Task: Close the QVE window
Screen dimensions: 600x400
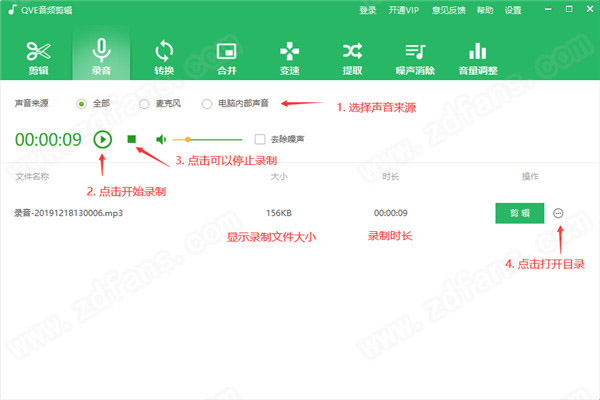Action: [x=590, y=9]
